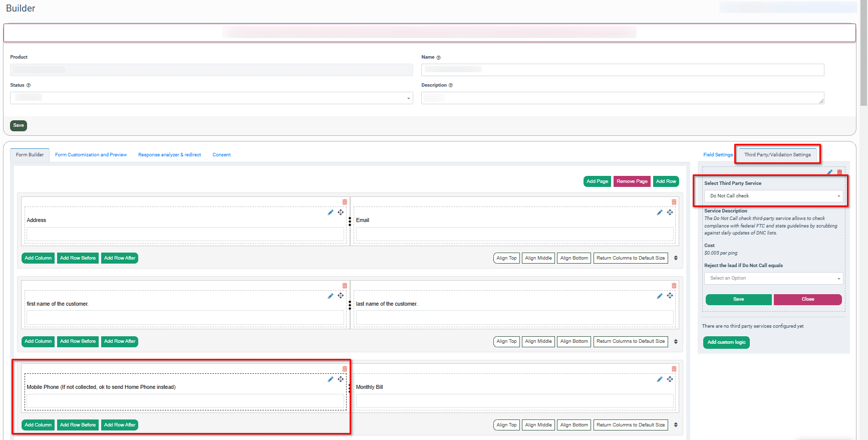This screenshot has width=868, height=440.
Task: Click the Align Middle button in the Address row
Action: pos(538,258)
